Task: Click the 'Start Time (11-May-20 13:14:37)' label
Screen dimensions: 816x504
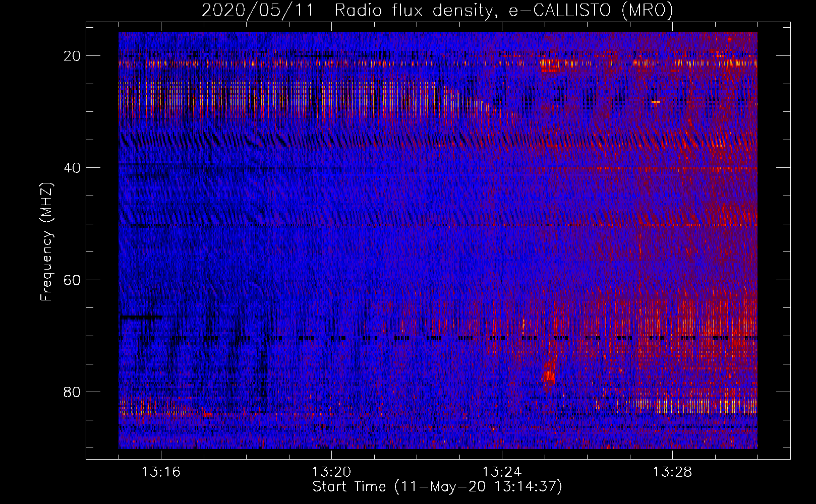Action: click(437, 487)
